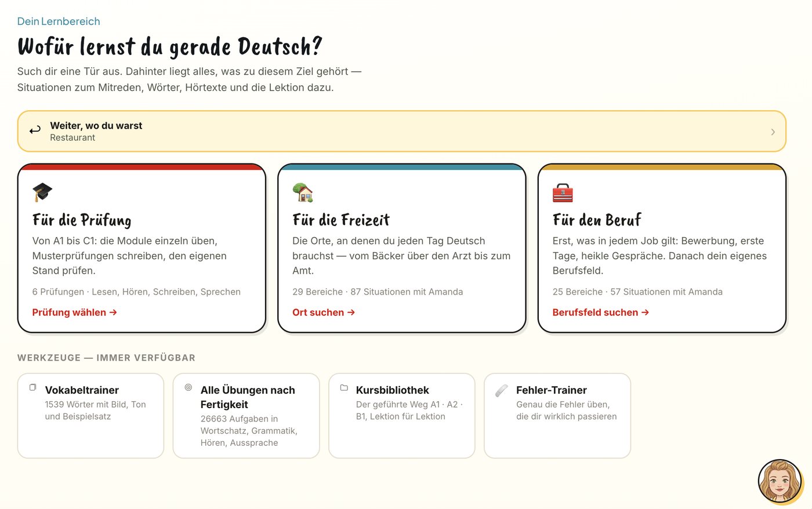Open the Fehler-Trainer tool
The width and height of the screenshot is (812, 509).
pos(557,416)
